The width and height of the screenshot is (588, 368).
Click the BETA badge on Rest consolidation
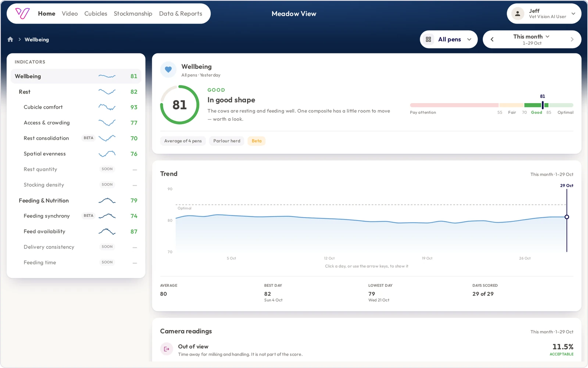(x=89, y=138)
